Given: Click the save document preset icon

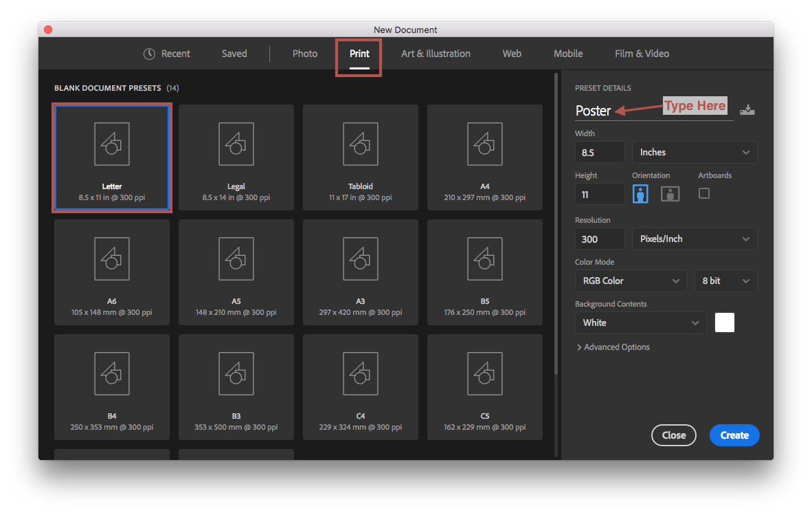Looking at the screenshot, I should [x=747, y=110].
